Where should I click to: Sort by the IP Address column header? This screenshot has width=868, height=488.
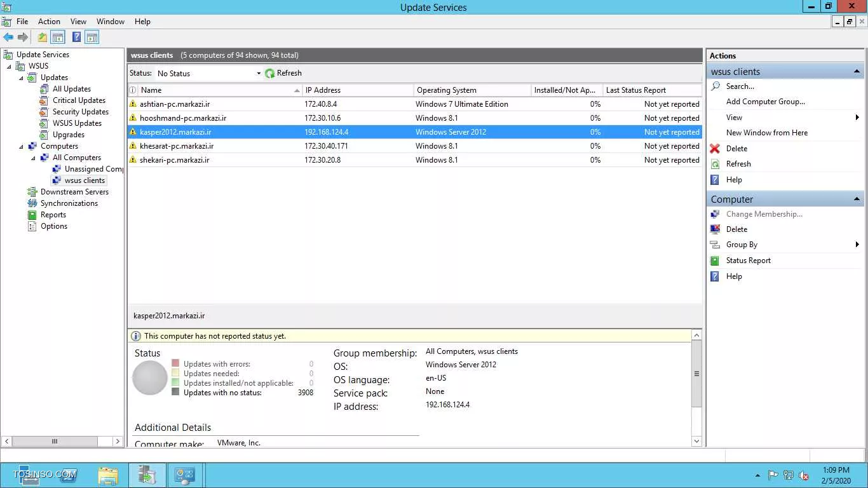coord(358,90)
